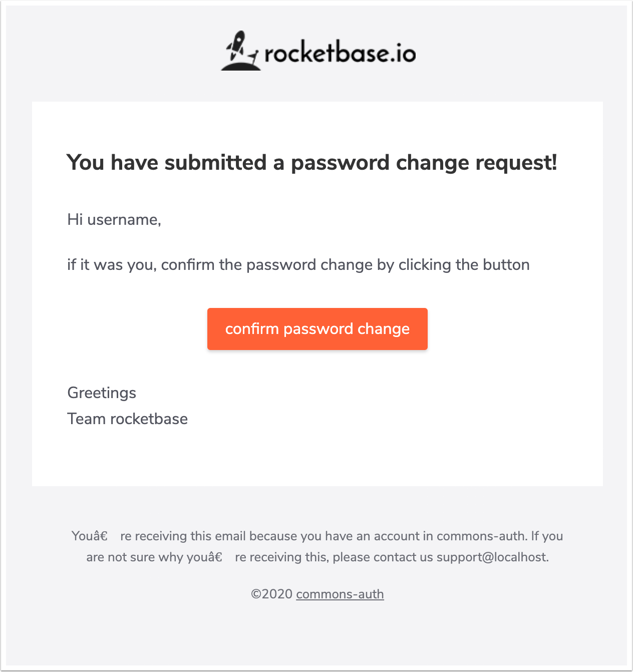Open the commons-auth link in the footer

point(340,594)
